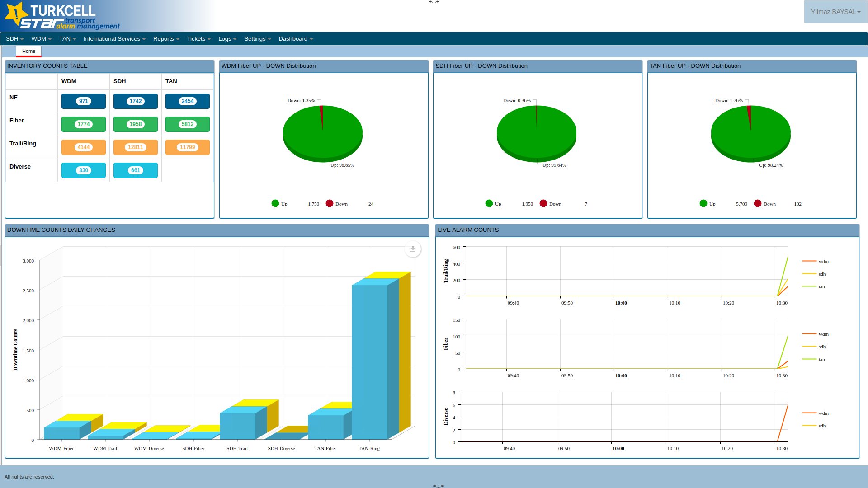868x488 pixels.
Task: Click TAN Fiber count button 5812
Action: (187, 124)
